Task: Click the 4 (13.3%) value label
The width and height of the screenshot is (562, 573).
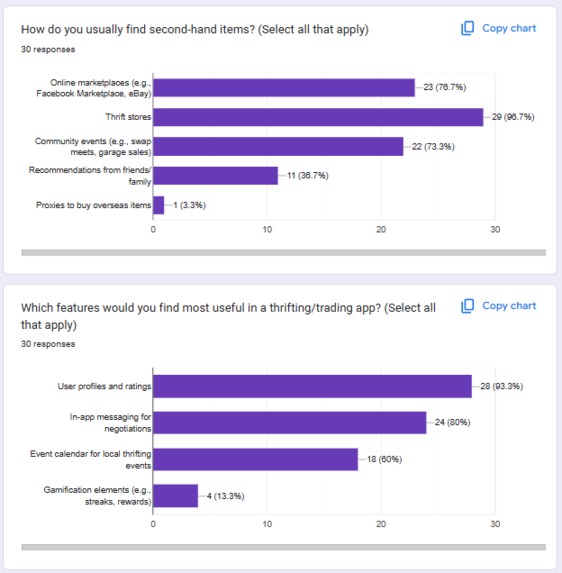Action: coord(225,496)
